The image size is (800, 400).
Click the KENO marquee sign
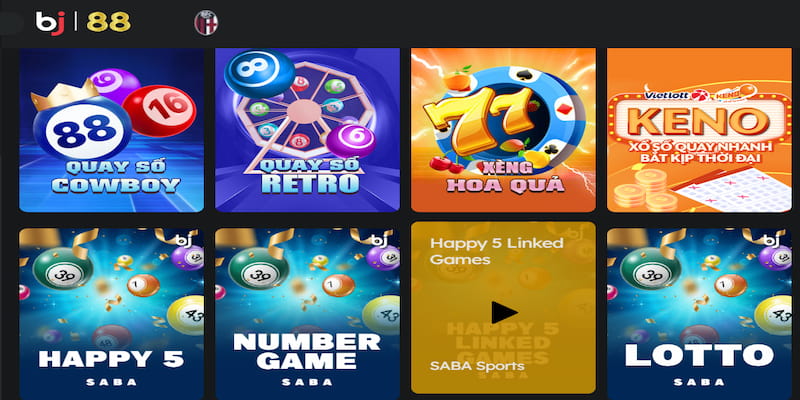[699, 120]
